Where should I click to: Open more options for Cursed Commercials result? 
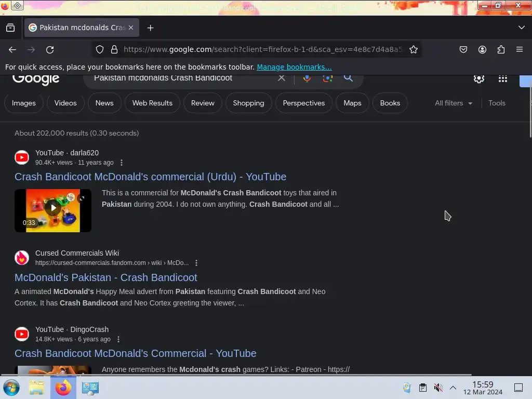[196, 263]
